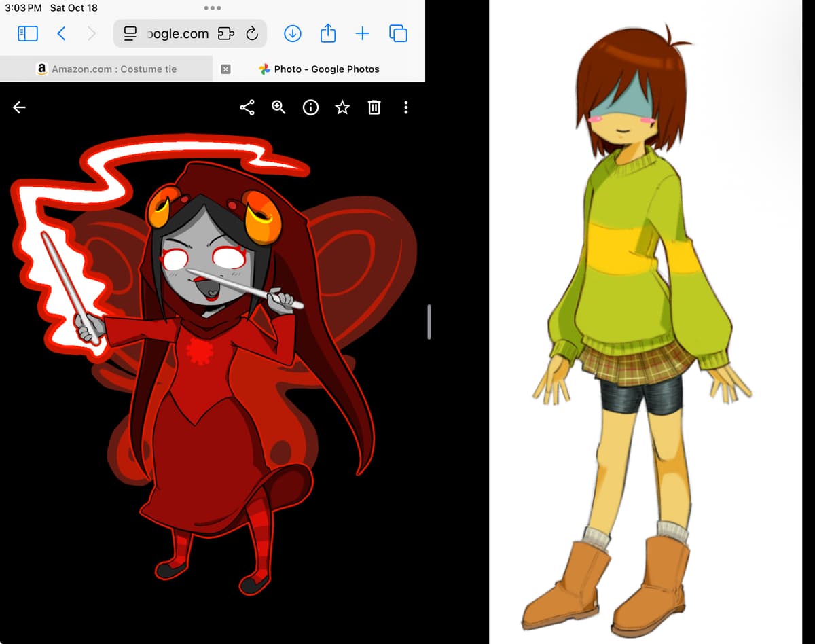Toggle the Safari sidebar panel
This screenshot has width=815, height=644.
[27, 33]
